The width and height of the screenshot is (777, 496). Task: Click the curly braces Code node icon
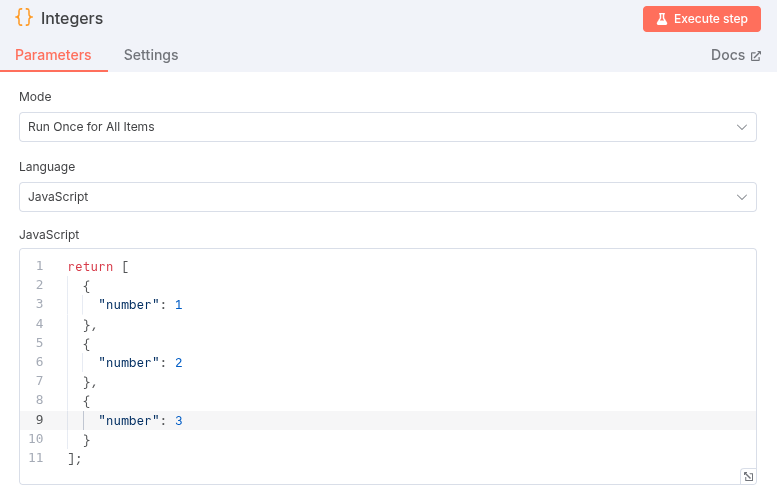coord(25,18)
